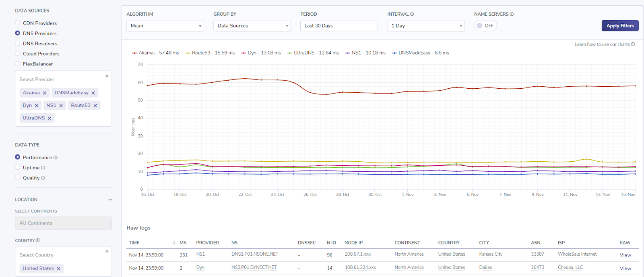Viewport: 644px width, 277px height.
Task: Toggle the Route53 series in chart legend
Action: point(210,53)
